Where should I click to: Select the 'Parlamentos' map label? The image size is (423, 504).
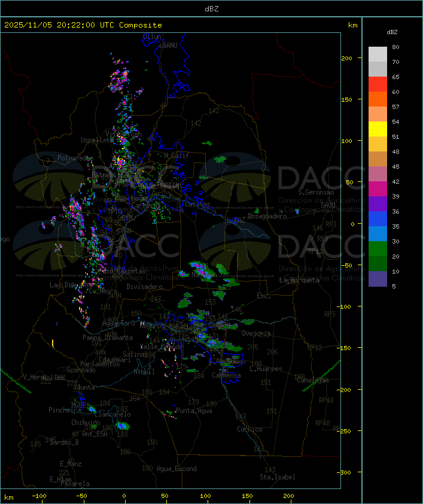click(x=100, y=364)
